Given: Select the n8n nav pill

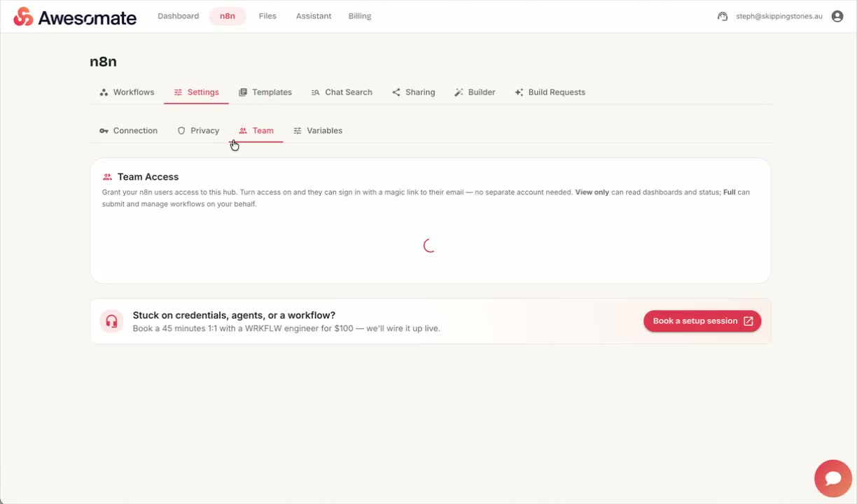Looking at the screenshot, I should point(228,16).
